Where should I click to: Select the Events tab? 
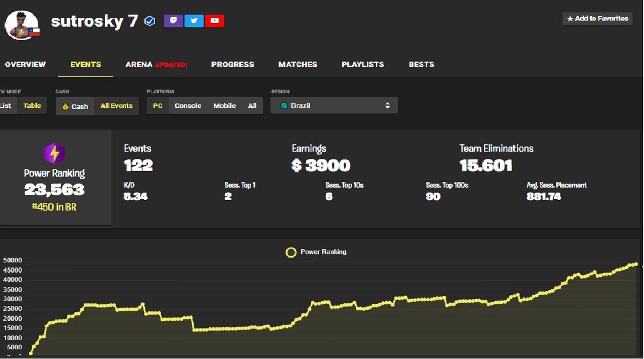point(86,64)
